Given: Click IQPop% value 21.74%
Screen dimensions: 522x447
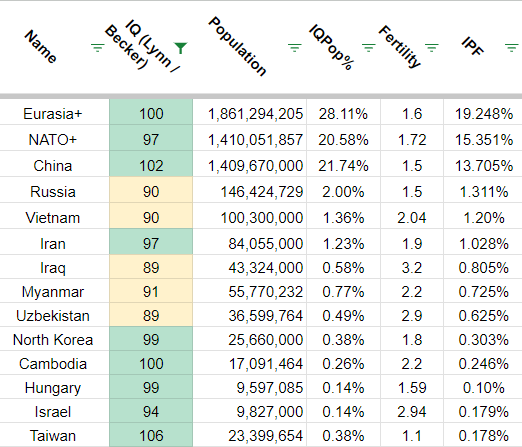Looking at the screenshot, I should (x=343, y=166).
